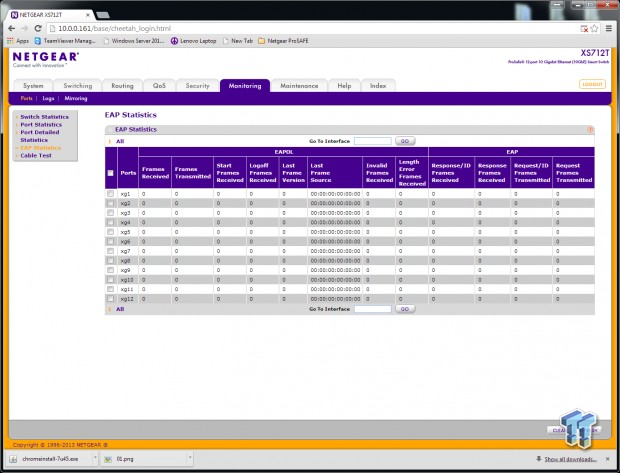Click the NETGEAR logo
The height and width of the screenshot is (473, 620).
pos(46,59)
